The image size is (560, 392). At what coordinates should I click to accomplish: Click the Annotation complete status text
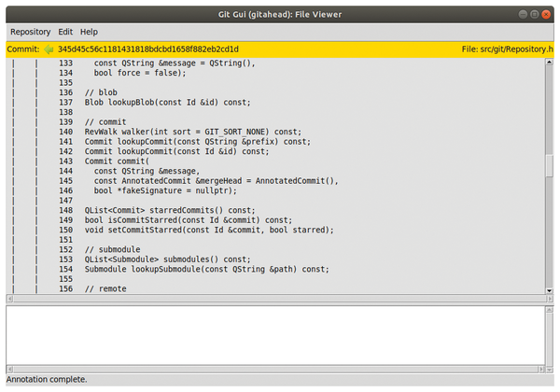47,380
